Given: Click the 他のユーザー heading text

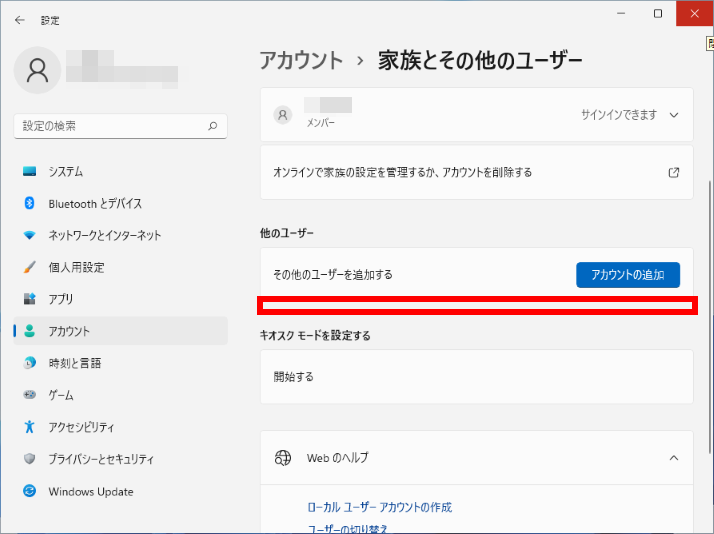Looking at the screenshot, I should (x=286, y=233).
